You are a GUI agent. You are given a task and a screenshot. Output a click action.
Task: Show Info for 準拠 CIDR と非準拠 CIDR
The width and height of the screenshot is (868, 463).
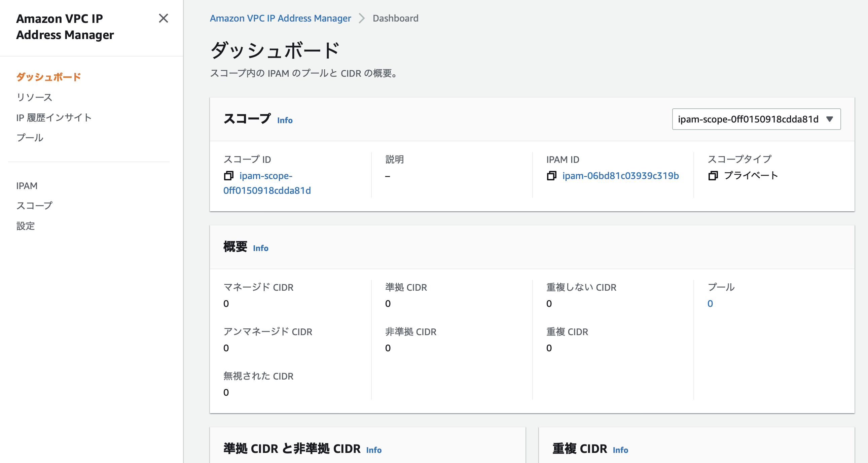click(373, 450)
